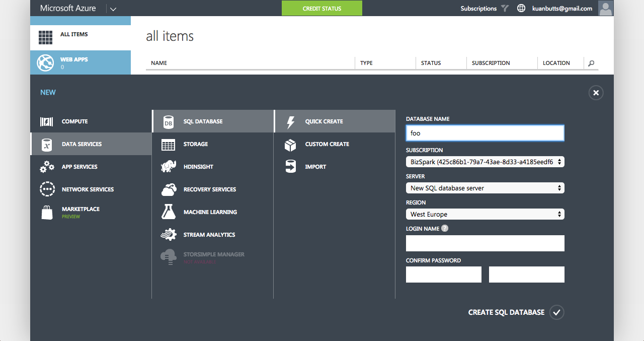Click the Login Name input field
The height and width of the screenshot is (341, 644).
(485, 243)
